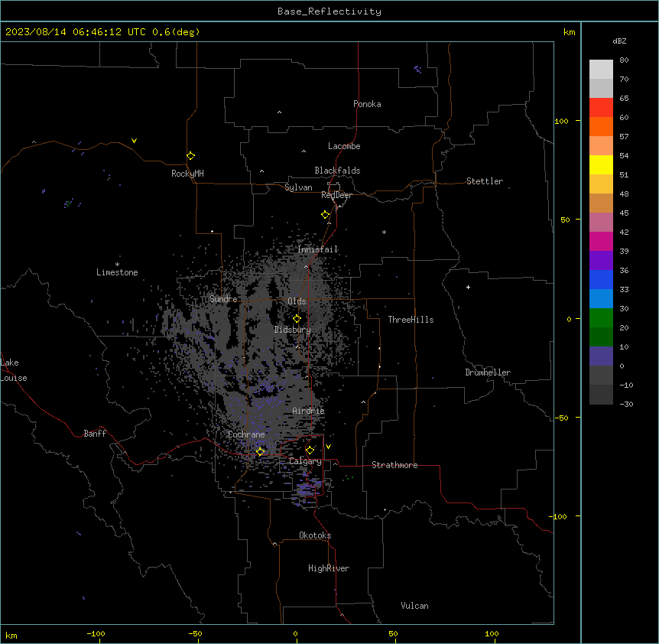Click the 100 tick label on right axis
Viewport: 659px width, 644px height.
[561, 121]
